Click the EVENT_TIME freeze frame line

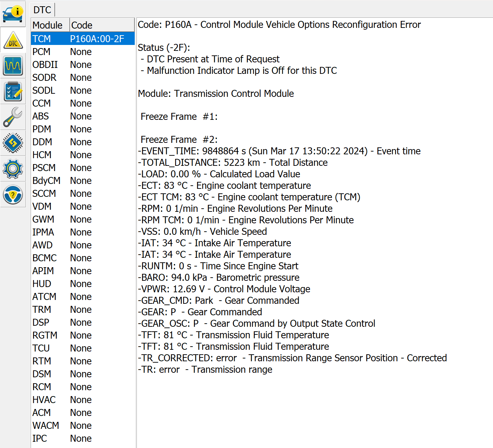[x=279, y=151]
